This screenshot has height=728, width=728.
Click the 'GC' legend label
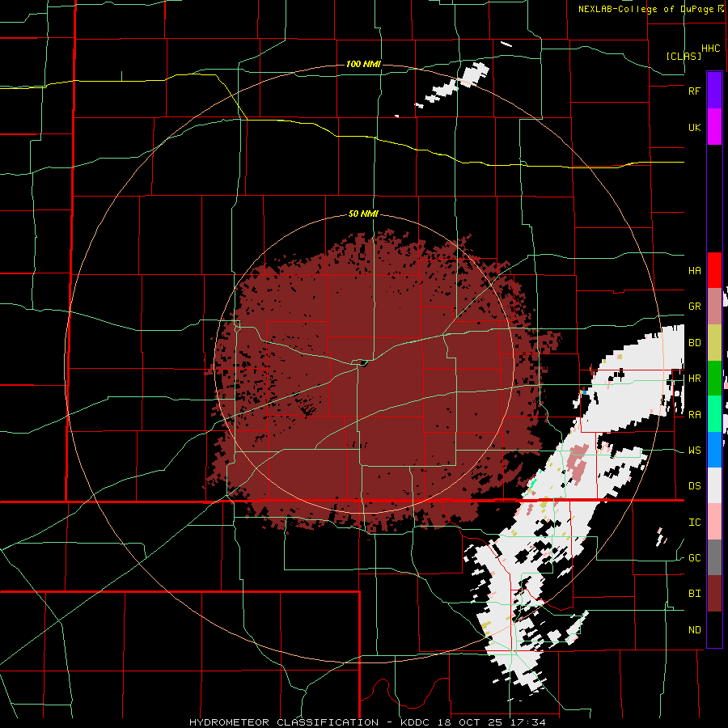(x=694, y=558)
